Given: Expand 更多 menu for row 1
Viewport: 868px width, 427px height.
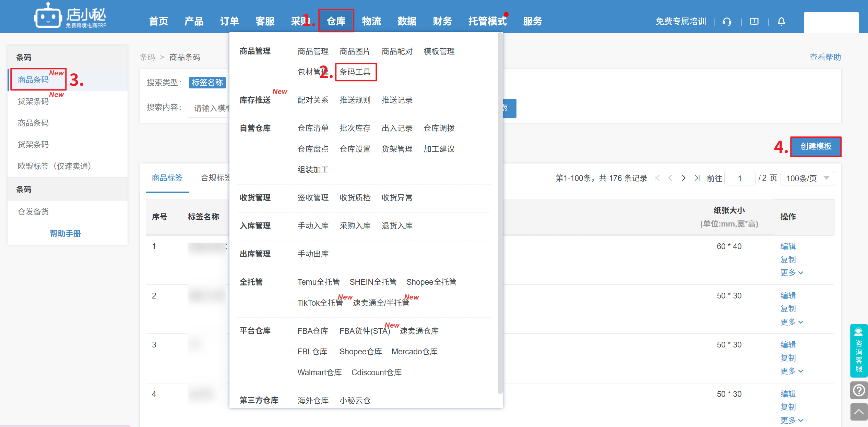Looking at the screenshot, I should [x=791, y=273].
